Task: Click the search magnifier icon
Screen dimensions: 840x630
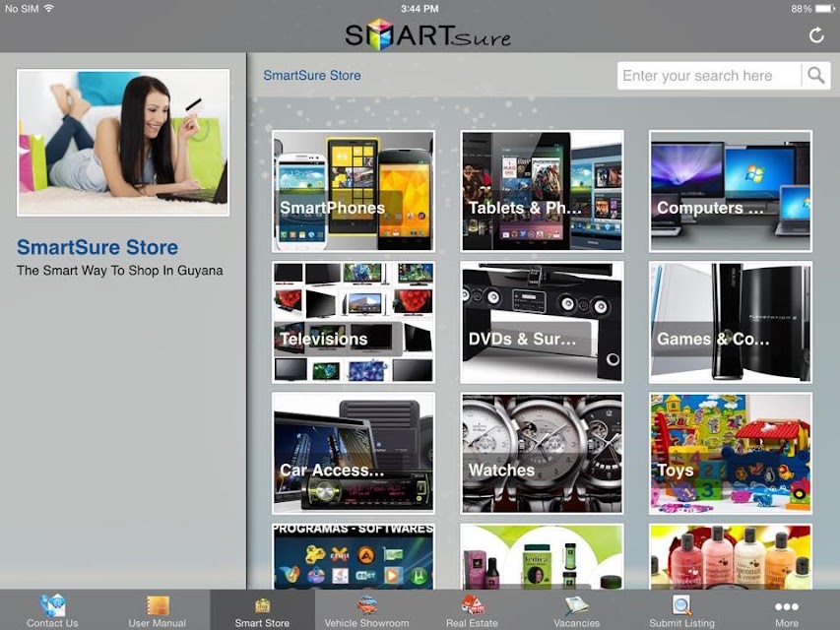Action: 816,76
